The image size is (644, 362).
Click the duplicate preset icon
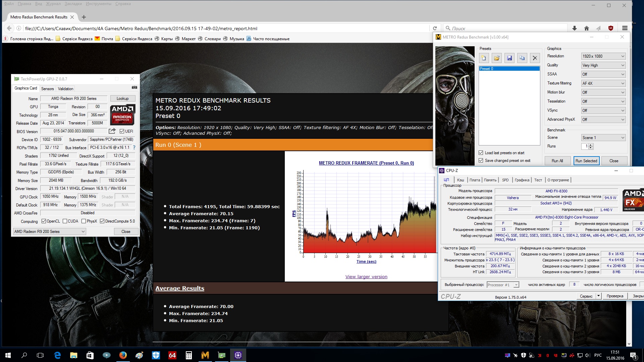522,58
